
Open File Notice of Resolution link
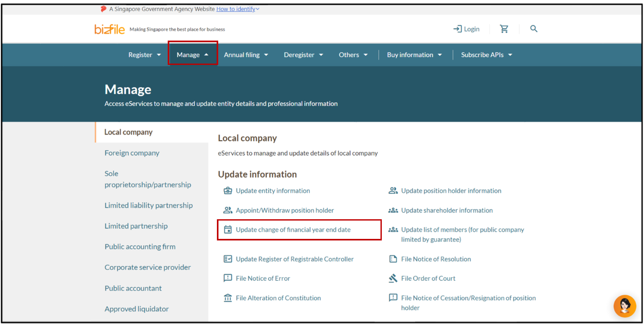coord(436,259)
